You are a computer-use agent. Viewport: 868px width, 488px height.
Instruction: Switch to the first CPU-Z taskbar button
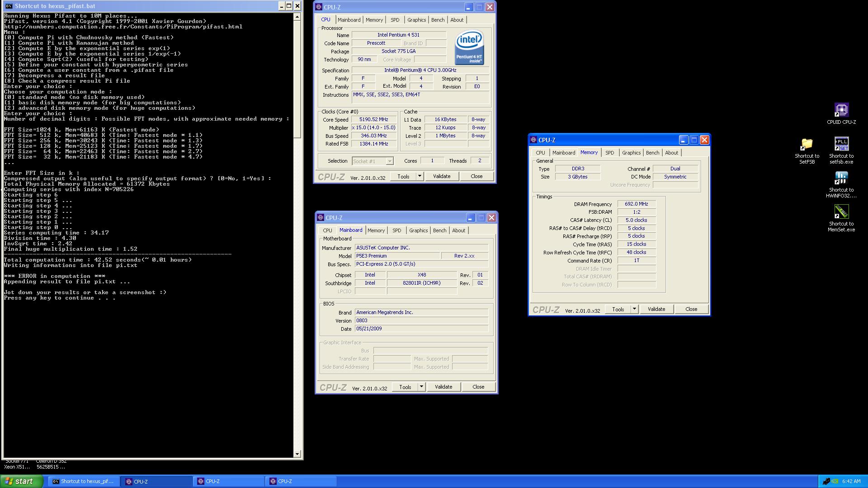[156, 481]
